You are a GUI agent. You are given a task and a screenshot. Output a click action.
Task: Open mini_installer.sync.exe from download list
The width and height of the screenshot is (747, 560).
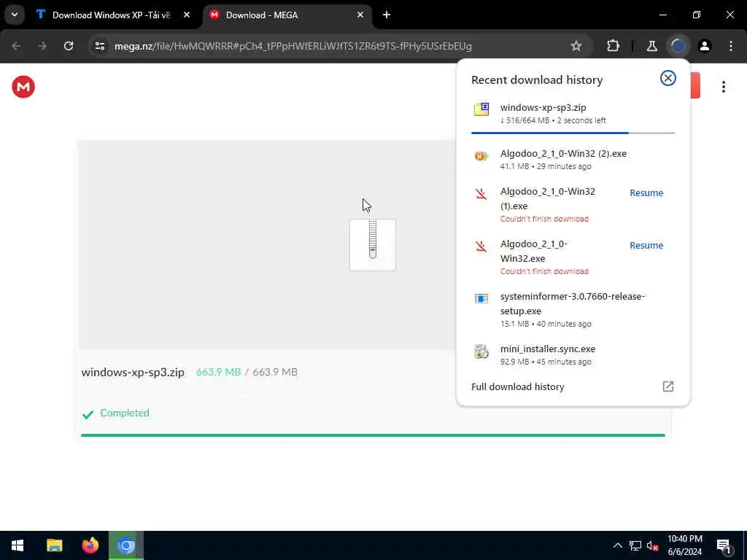[573, 355]
